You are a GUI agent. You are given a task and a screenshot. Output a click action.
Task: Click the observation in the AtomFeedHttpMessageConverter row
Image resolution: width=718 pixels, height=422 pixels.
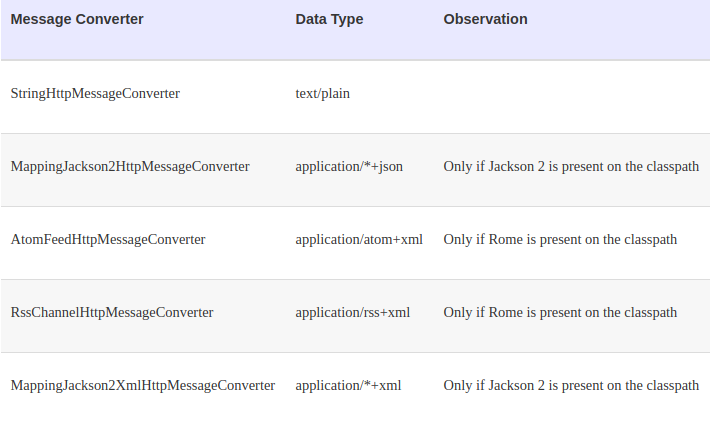click(x=560, y=239)
